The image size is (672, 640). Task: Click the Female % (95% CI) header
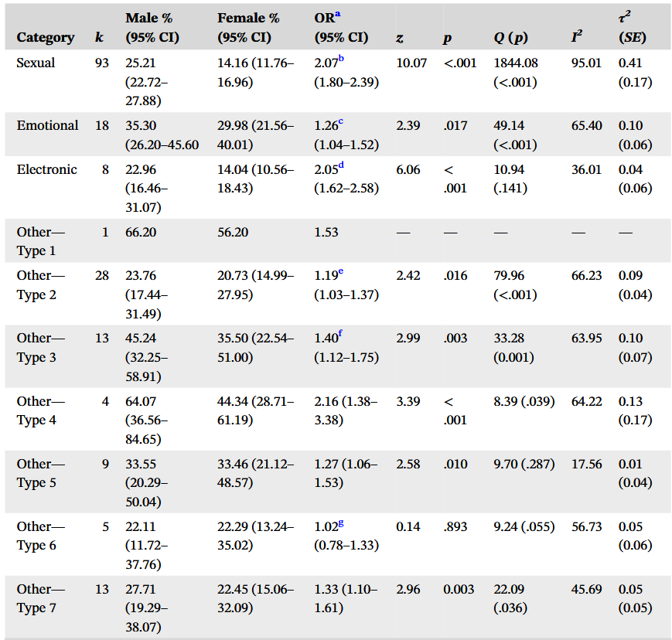[249, 27]
